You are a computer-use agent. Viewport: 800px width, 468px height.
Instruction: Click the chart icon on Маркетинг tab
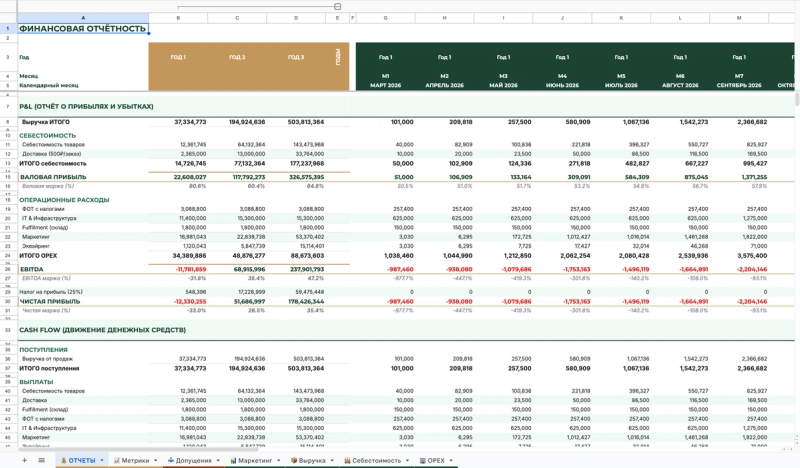[x=232, y=460]
